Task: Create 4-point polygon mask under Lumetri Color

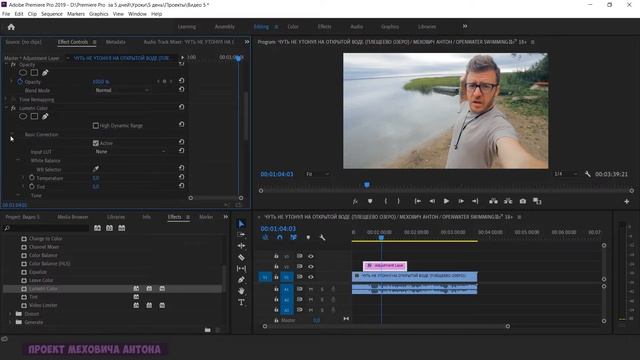Action: (x=34, y=116)
